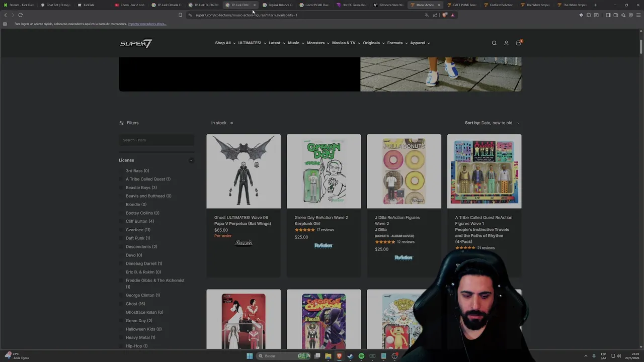Click the Super7 logo
644x362 pixels.
point(136,43)
